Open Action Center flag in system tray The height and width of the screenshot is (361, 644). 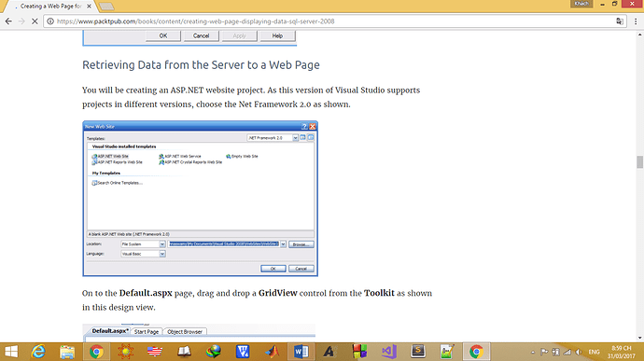click(x=544, y=352)
